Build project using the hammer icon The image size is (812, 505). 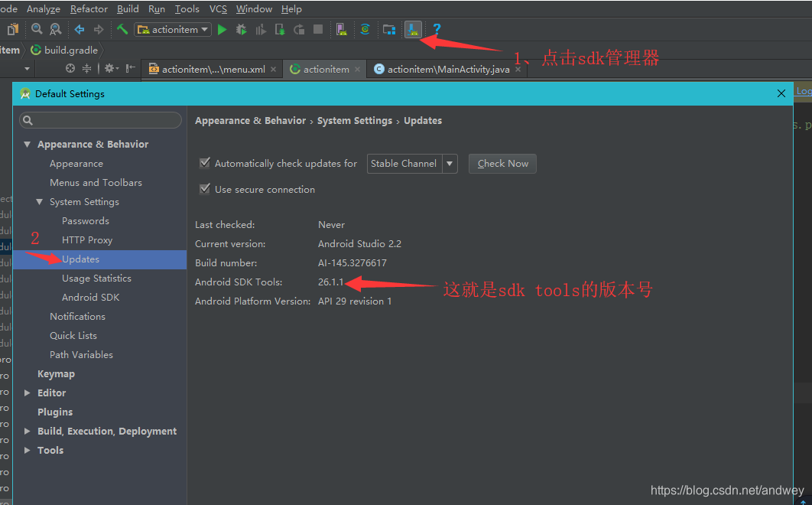click(122, 29)
